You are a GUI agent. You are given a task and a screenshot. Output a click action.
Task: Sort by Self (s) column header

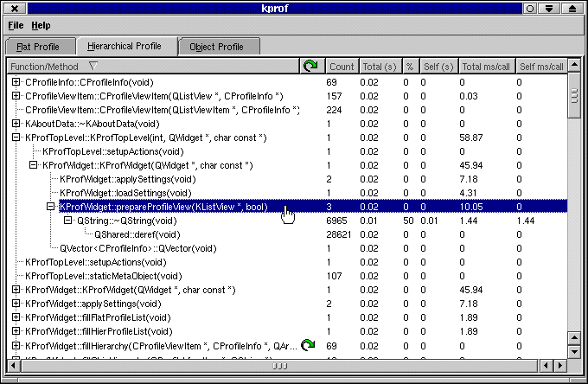[438, 67]
